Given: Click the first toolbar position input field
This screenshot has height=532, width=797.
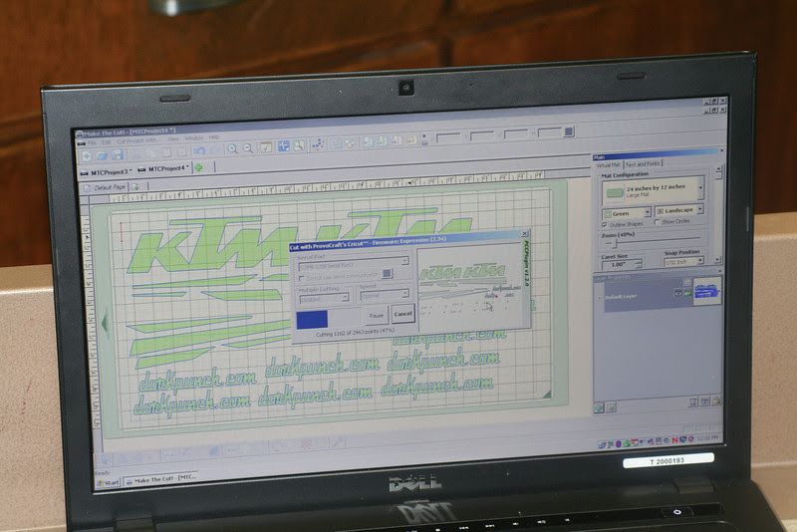Looking at the screenshot, I should [x=448, y=137].
